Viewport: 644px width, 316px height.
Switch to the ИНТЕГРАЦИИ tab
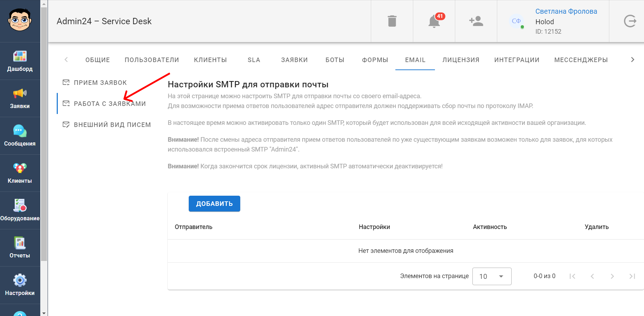click(x=517, y=60)
